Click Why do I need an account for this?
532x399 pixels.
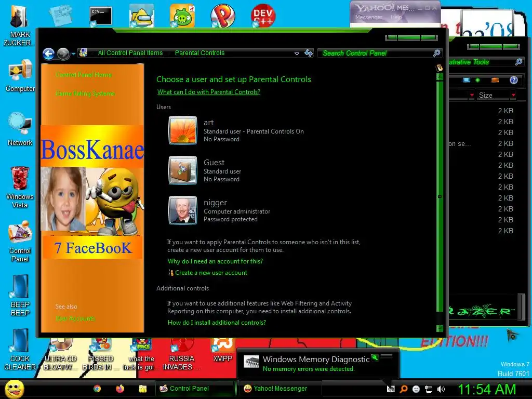pyautogui.click(x=215, y=261)
